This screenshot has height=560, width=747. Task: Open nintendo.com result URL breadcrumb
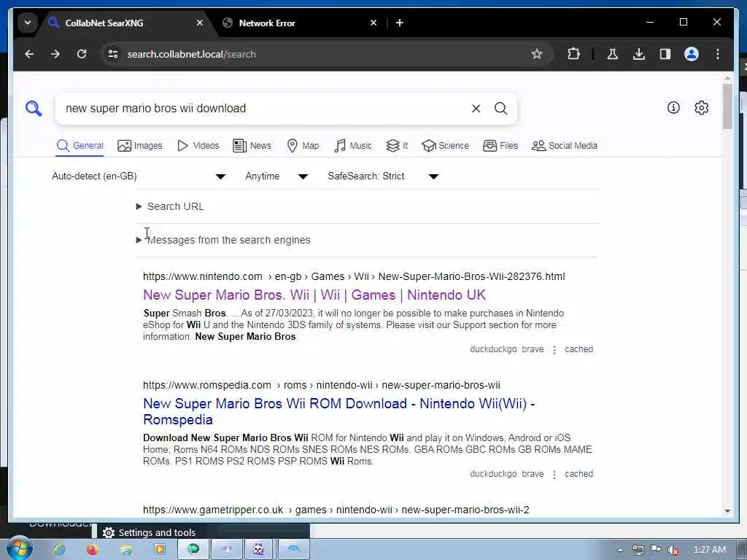[354, 276]
